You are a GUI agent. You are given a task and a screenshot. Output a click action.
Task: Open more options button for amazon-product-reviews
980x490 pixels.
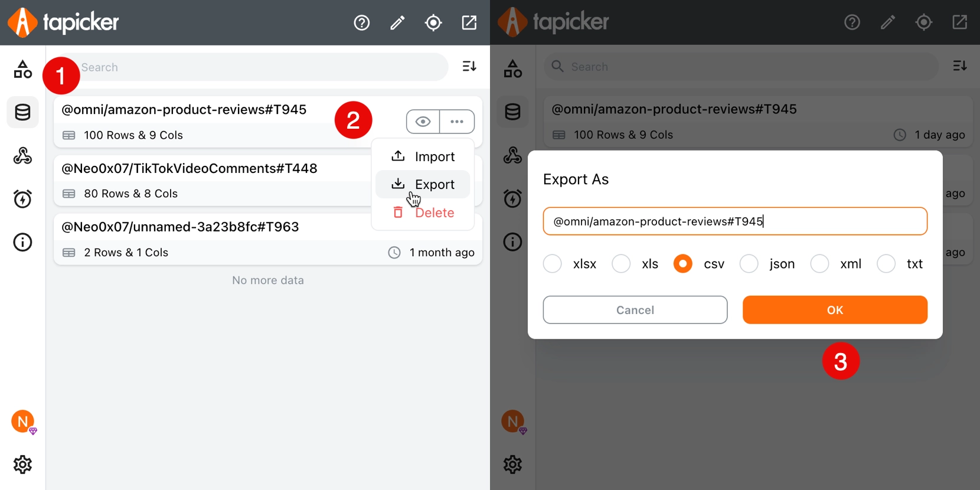pyautogui.click(x=457, y=122)
